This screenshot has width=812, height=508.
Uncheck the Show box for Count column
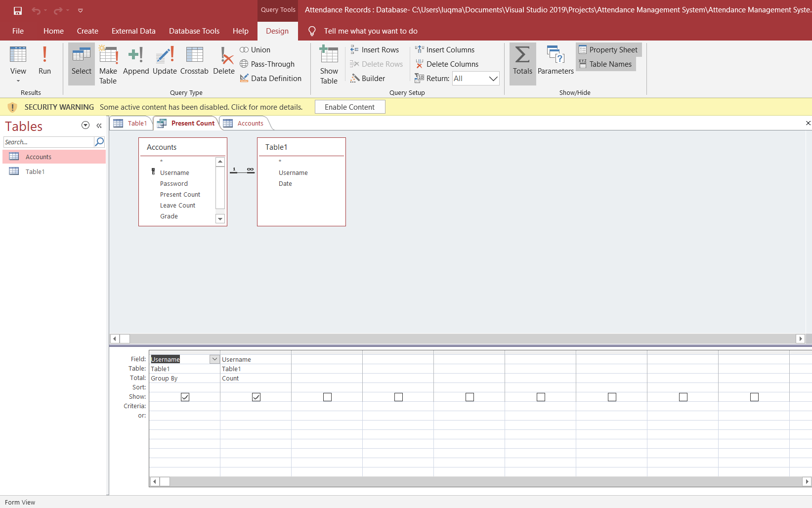pyautogui.click(x=256, y=396)
